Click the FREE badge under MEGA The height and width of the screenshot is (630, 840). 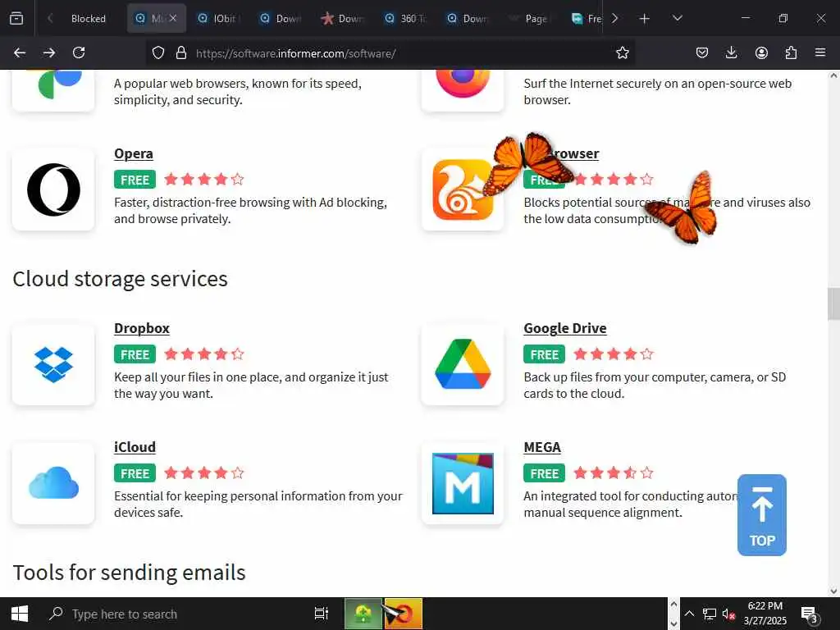coord(545,473)
